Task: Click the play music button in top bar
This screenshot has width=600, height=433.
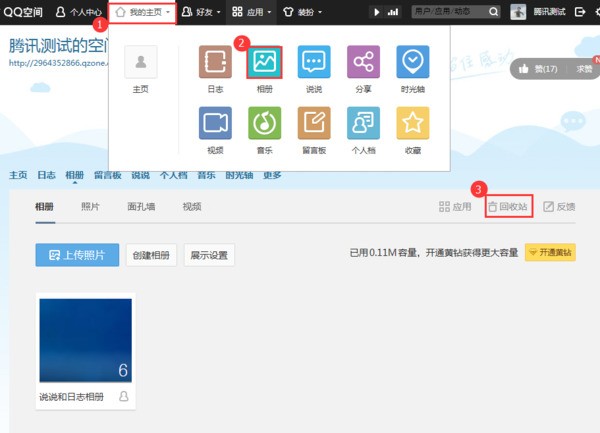Action: pyautogui.click(x=377, y=12)
